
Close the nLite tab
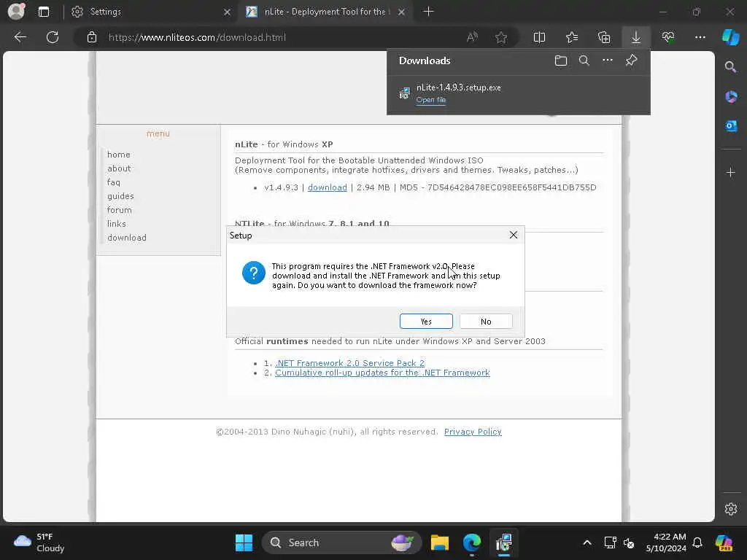[402, 12]
